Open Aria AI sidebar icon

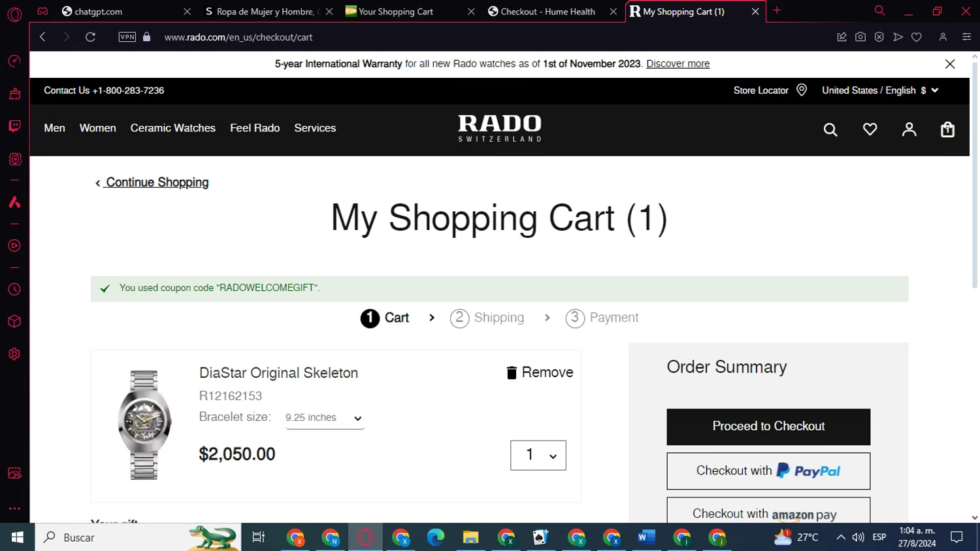tap(14, 202)
